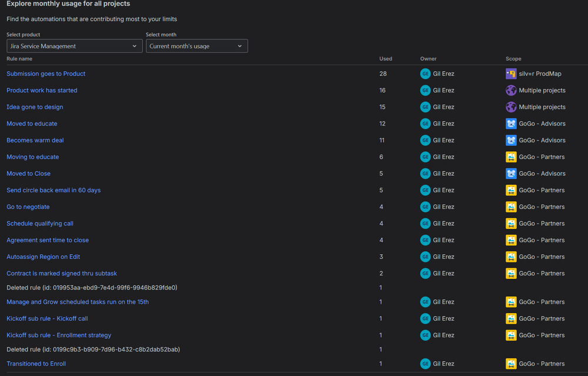The image size is (588, 376).
Task: Click Gil Erez avatar in Product work has started row
Action: 425,91
